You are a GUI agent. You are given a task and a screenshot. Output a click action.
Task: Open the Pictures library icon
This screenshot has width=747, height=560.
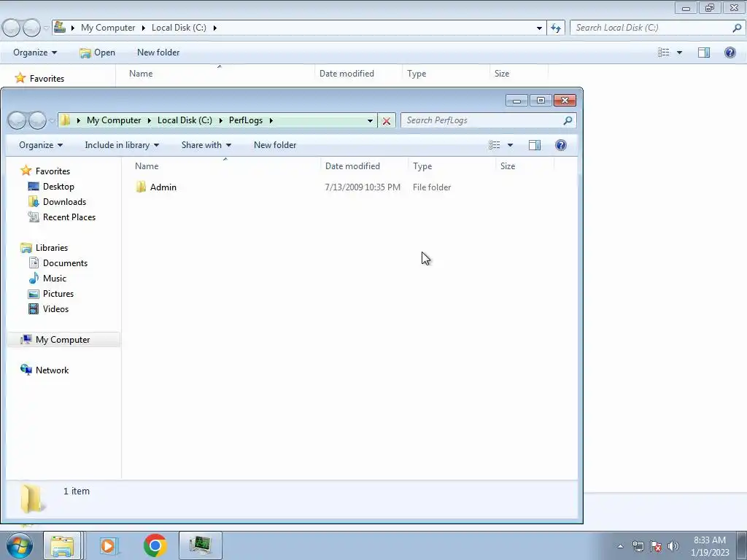coord(34,294)
